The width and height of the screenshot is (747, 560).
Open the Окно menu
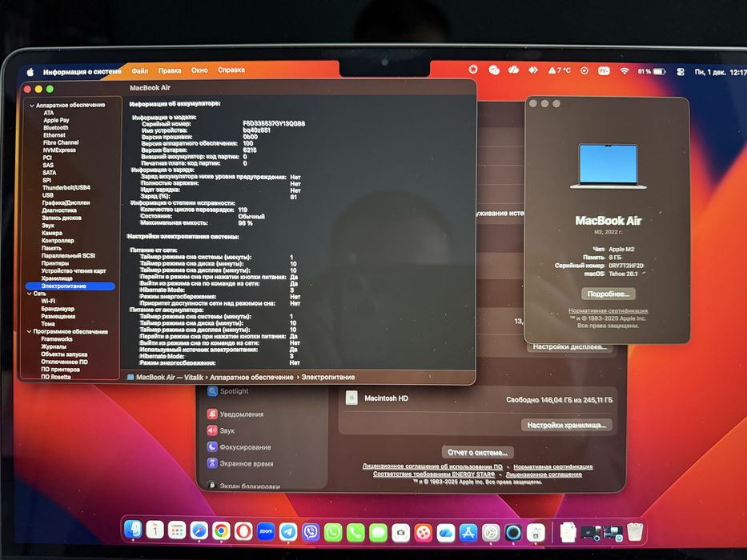[x=199, y=70]
